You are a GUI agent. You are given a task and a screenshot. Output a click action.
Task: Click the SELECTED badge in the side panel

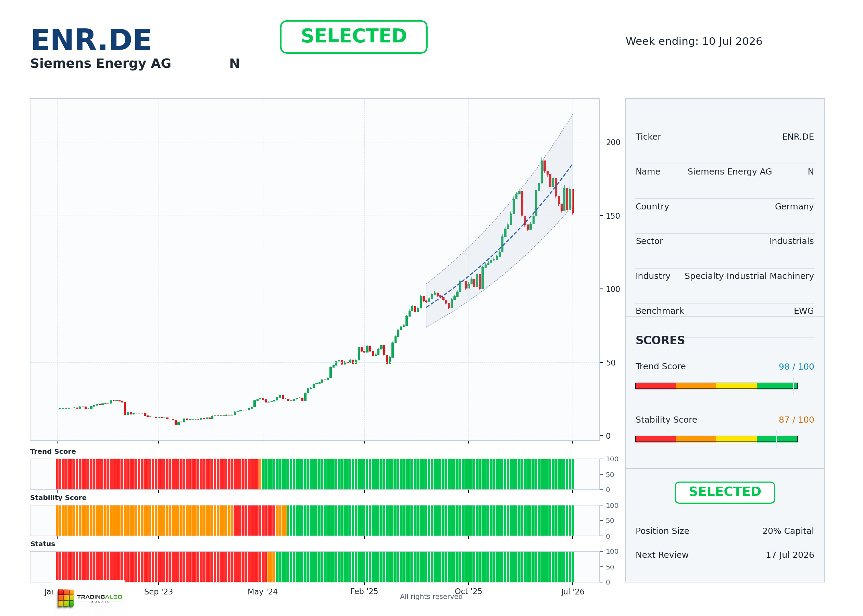[725, 492]
